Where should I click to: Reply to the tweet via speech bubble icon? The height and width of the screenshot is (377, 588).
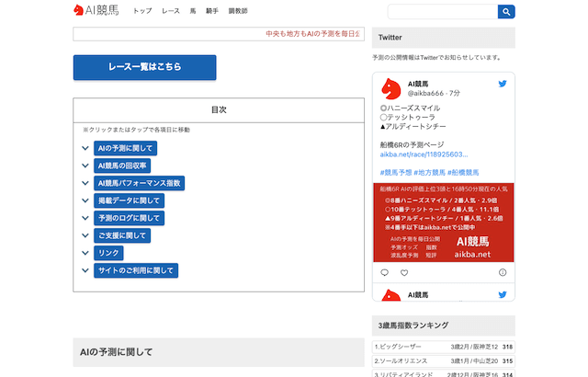(384, 272)
